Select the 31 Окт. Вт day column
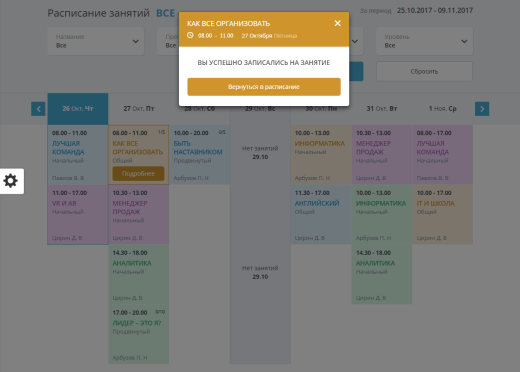520x372 pixels. click(x=382, y=109)
